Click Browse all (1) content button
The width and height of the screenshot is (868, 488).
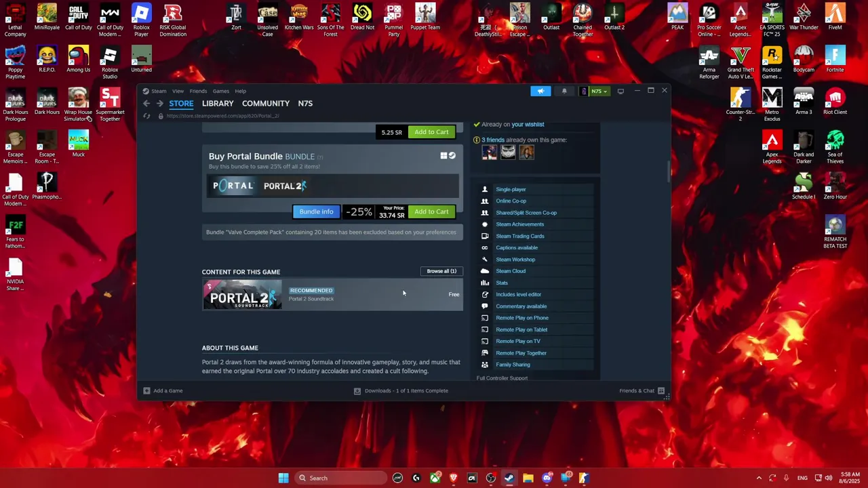click(x=441, y=271)
